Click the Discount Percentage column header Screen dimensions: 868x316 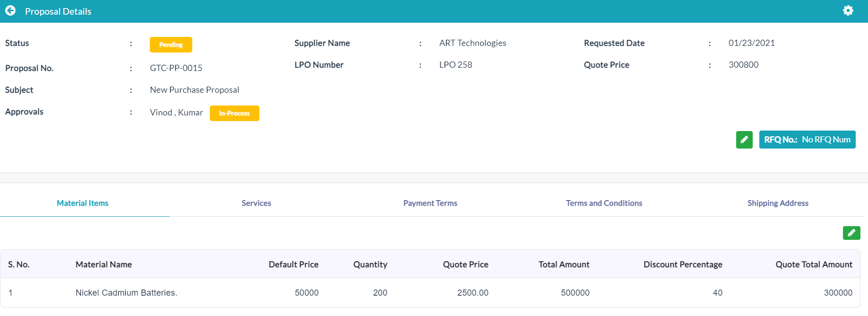tap(683, 264)
